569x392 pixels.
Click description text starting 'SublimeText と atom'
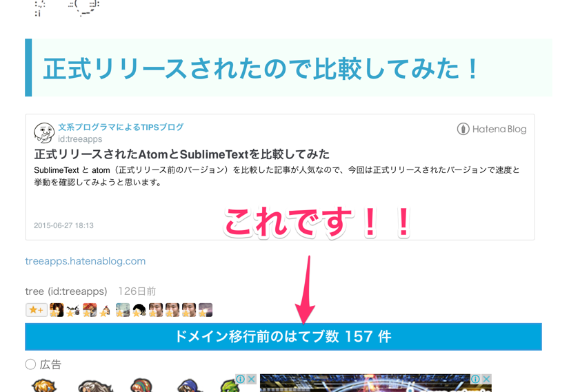277,176
